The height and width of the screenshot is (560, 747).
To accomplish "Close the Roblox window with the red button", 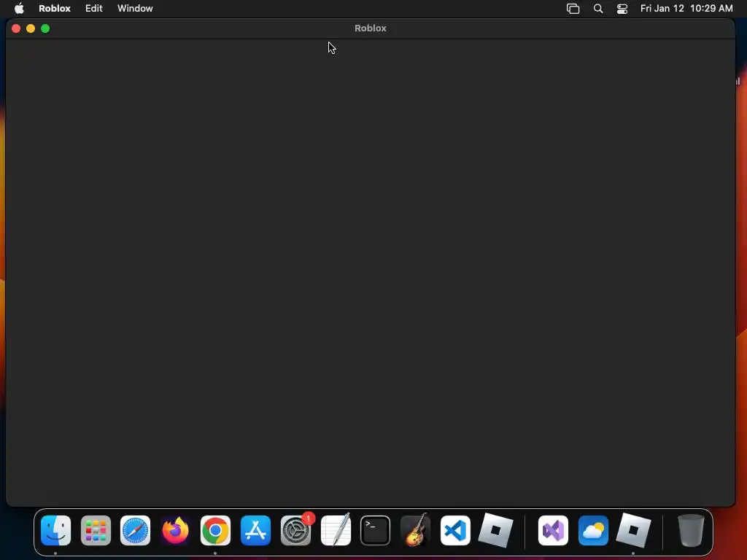I will point(16,28).
